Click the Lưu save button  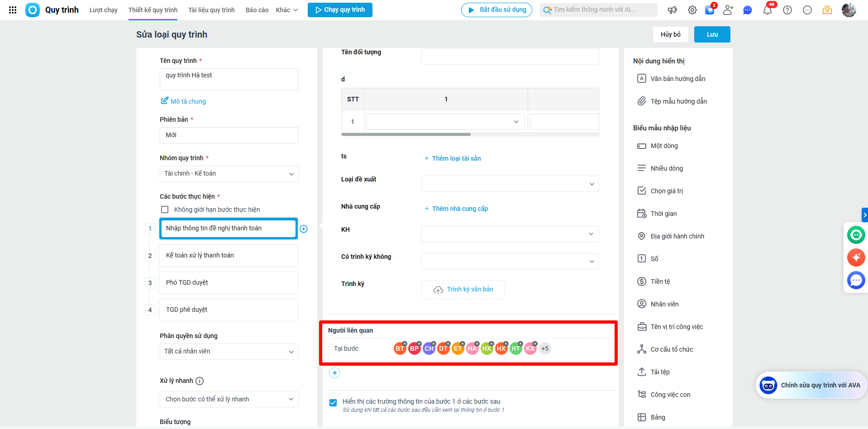tap(712, 34)
